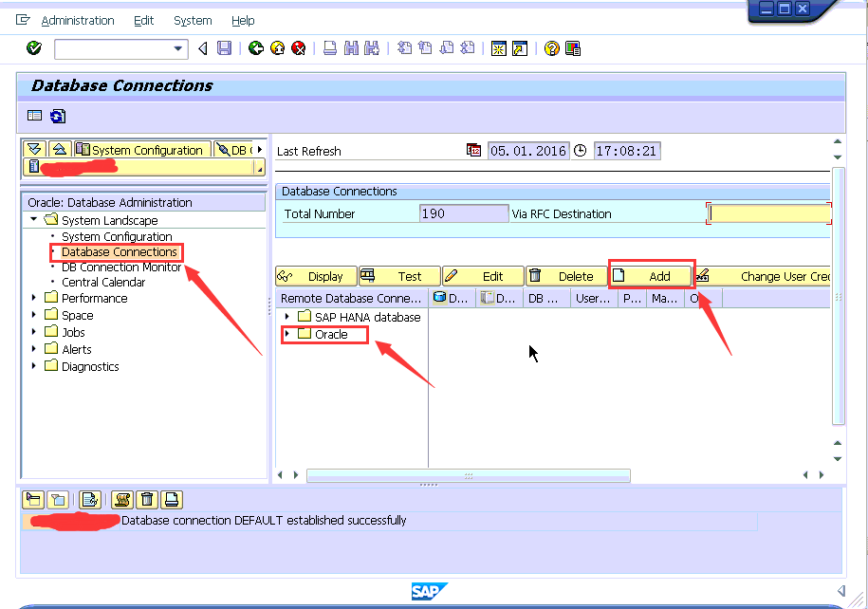This screenshot has width=868, height=609.
Task: Open the System menu
Action: coord(193,21)
